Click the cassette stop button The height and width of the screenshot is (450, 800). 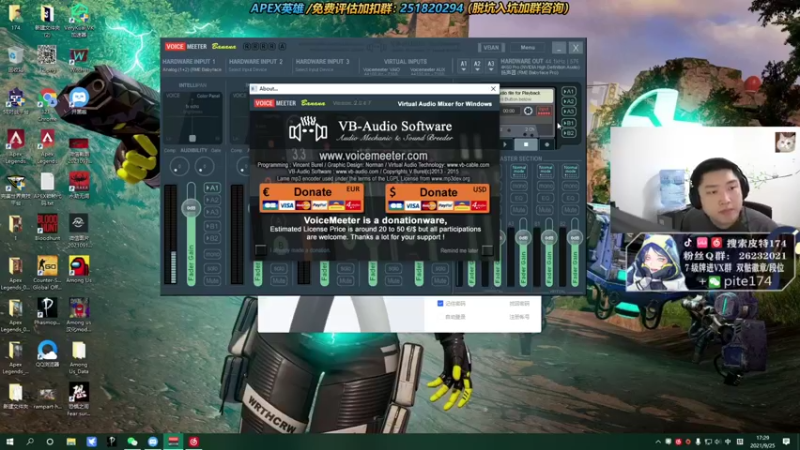[x=526, y=145]
